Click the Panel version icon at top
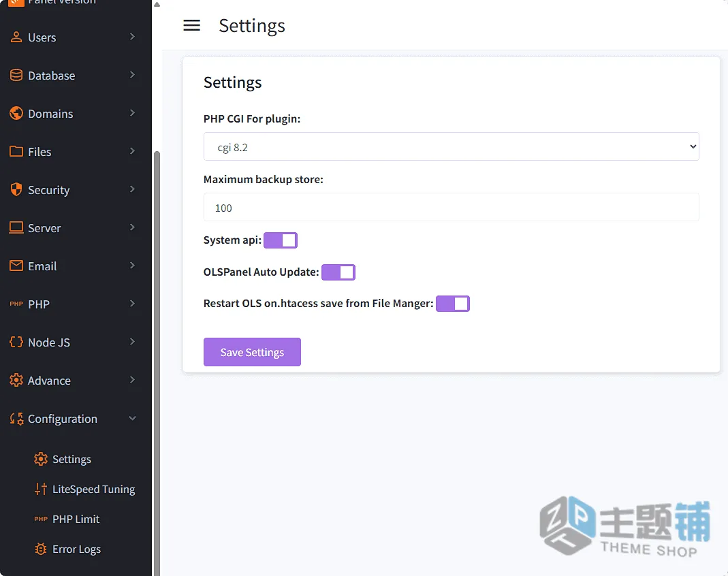Viewport: 728px width, 576px height. 16,1
